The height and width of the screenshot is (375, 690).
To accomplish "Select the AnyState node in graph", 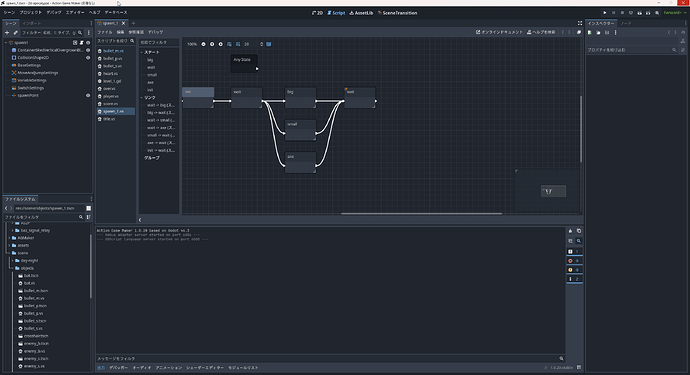I will coord(244,64).
